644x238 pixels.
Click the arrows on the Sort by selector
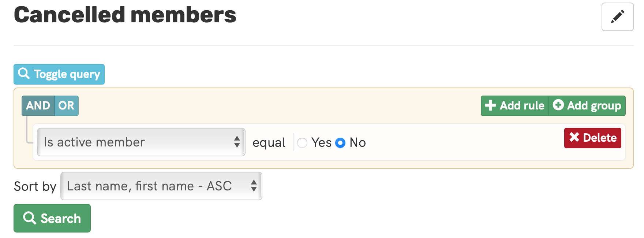coord(254,186)
